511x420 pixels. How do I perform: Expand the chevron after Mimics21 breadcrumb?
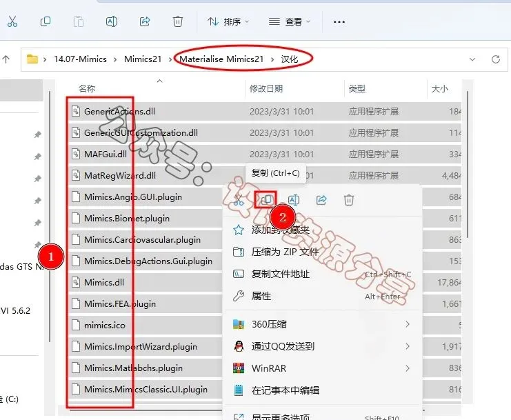(170, 59)
